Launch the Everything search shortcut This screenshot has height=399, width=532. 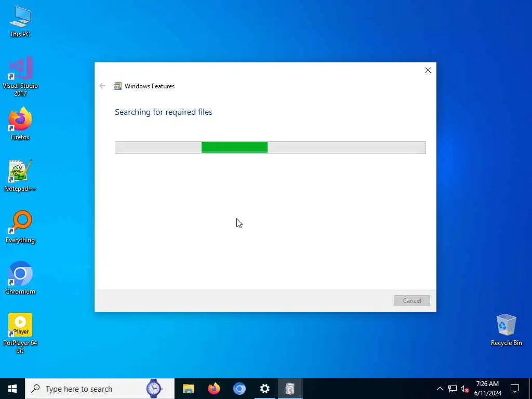(20, 227)
